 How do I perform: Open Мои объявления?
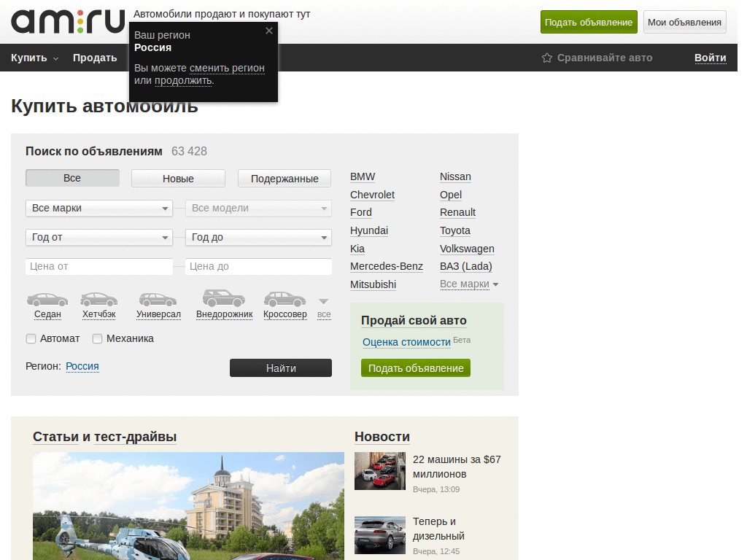[684, 22]
